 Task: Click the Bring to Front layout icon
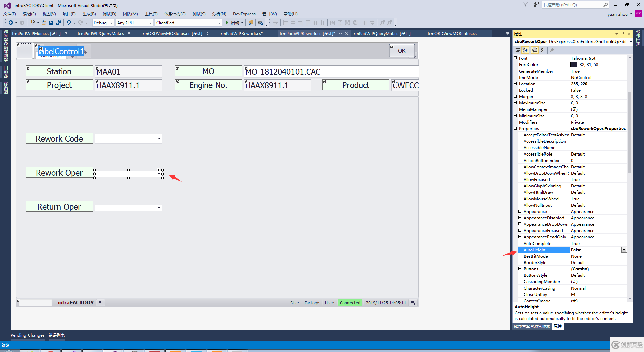[382, 23]
